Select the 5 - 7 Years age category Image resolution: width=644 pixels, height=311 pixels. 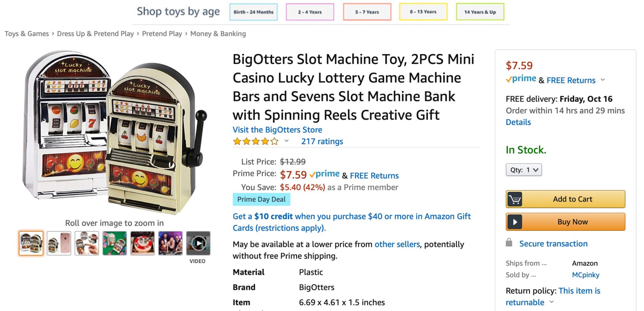(x=367, y=12)
